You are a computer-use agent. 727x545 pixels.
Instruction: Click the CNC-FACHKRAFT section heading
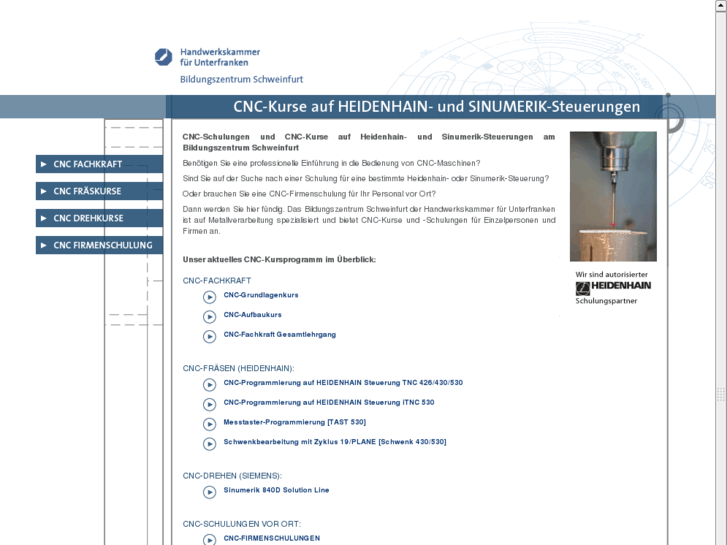(217, 281)
